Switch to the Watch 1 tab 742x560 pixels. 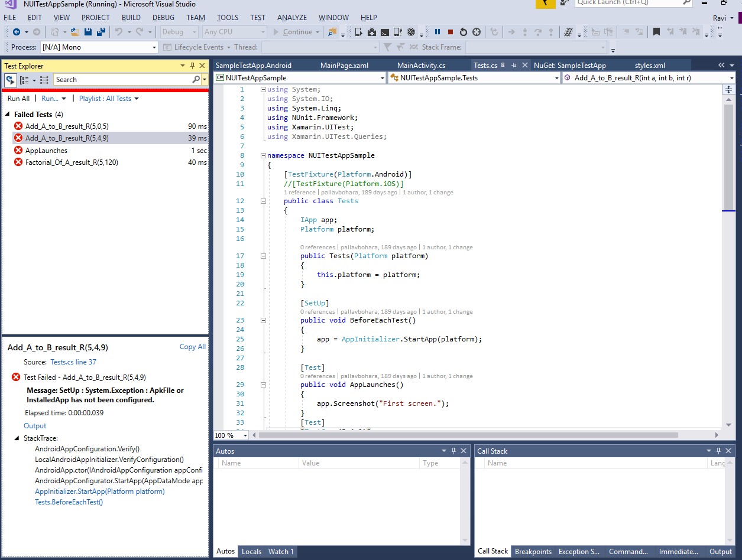click(x=281, y=552)
